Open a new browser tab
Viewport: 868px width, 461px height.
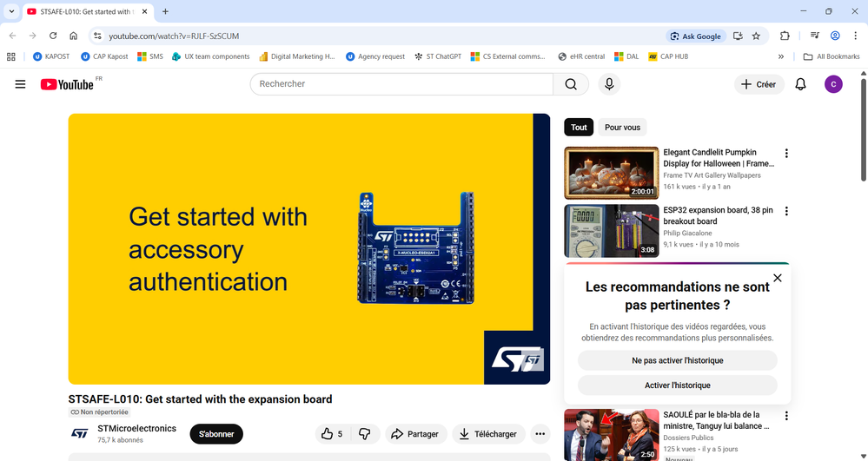[x=165, y=11]
